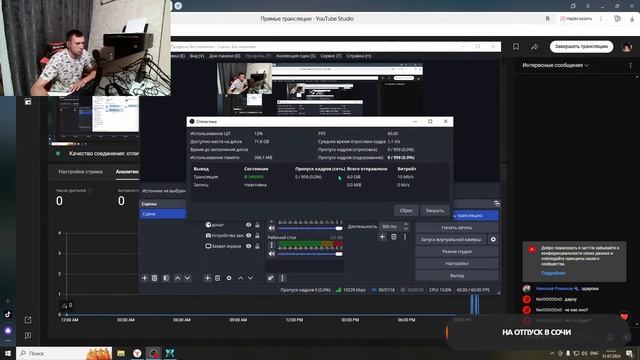Image resolution: width=640 pixels, height=360 pixels.
Task: Open the account avatar in YouTube Studio
Action: point(627,47)
